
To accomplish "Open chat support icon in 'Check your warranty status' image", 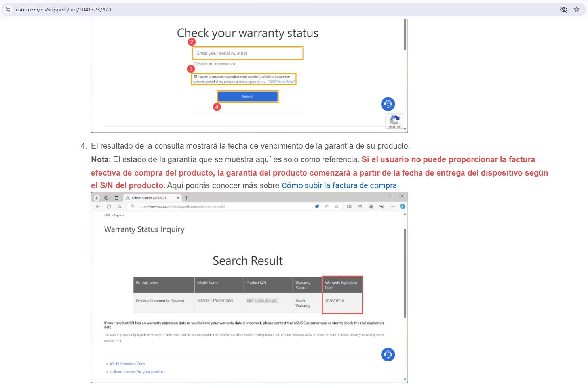I will 388,104.
